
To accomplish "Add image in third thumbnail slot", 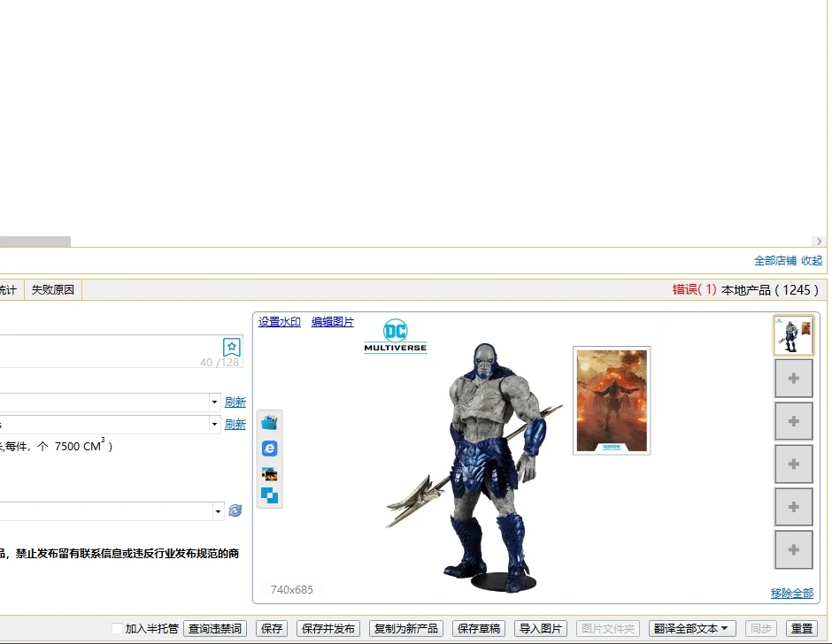I will point(793,421).
